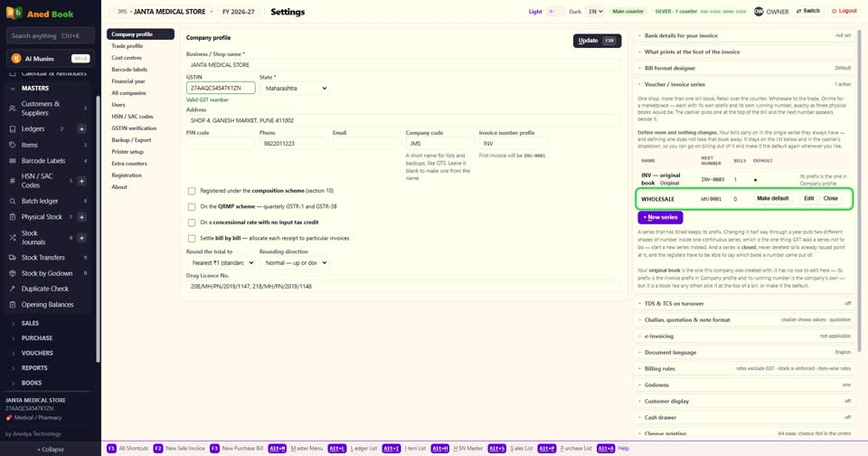This screenshot has height=456, width=868.
Task: Check the QRMP scheme checkbox
Action: [x=192, y=206]
